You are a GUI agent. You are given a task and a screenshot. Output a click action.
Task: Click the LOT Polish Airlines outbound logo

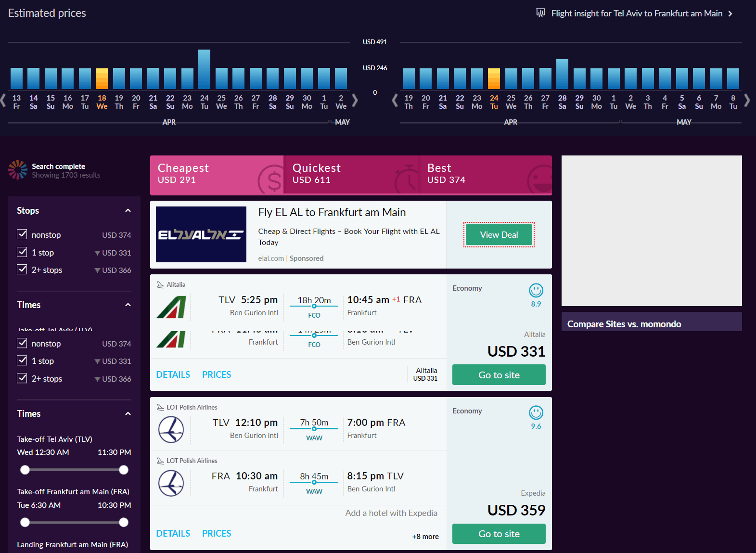171,429
